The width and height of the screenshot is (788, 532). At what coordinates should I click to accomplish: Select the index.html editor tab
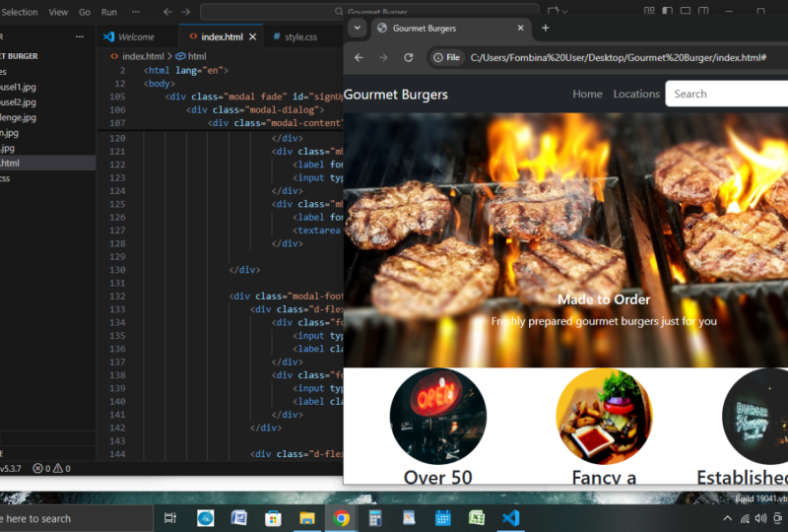(222, 36)
